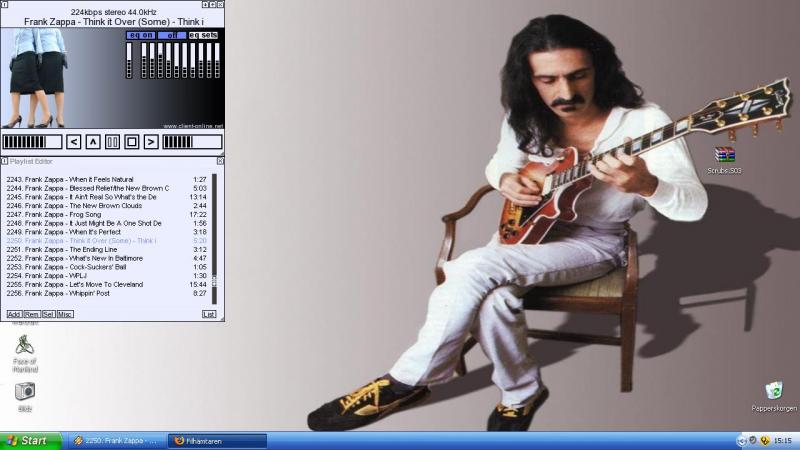The width and height of the screenshot is (800, 450).
Task: Open the Scrubs.S03 archive icon on the desktop
Action: click(724, 156)
